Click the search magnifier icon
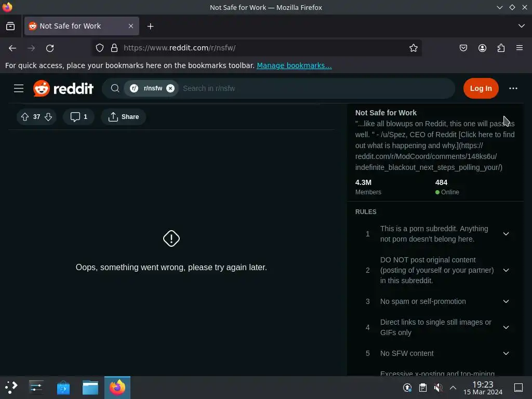Screen dimensions: 532x399 pyautogui.click(x=115, y=88)
